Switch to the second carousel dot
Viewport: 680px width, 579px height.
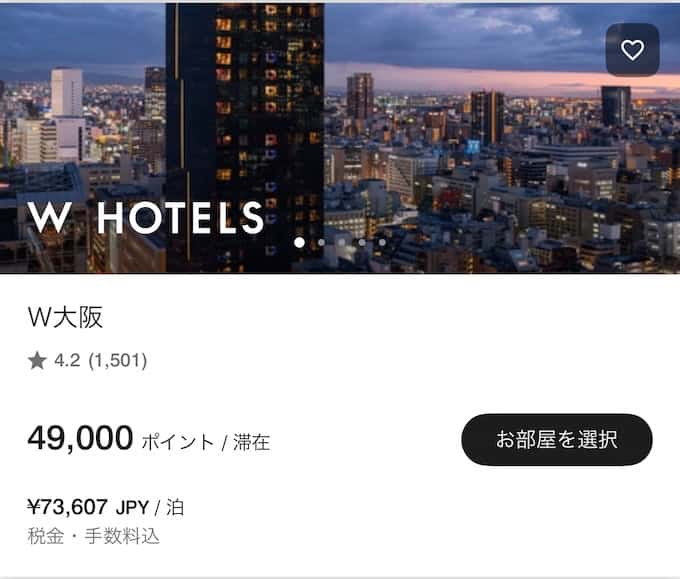[x=321, y=242]
